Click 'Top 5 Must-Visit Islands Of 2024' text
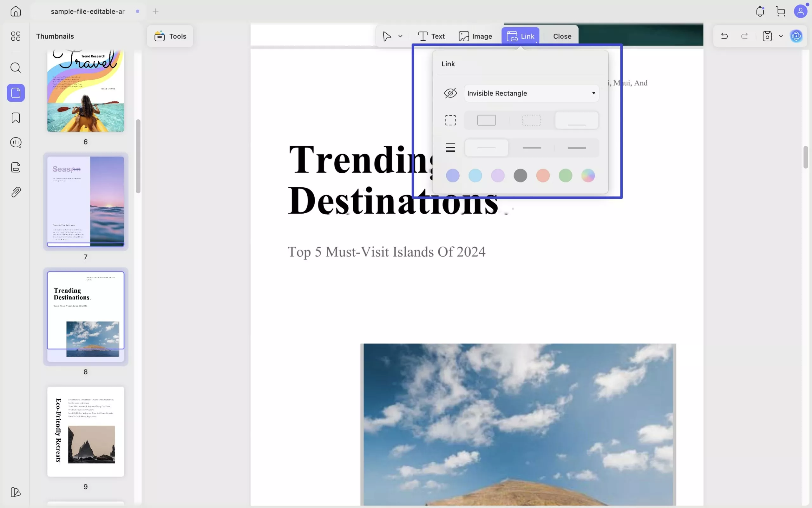The width and height of the screenshot is (812, 508). (x=387, y=252)
